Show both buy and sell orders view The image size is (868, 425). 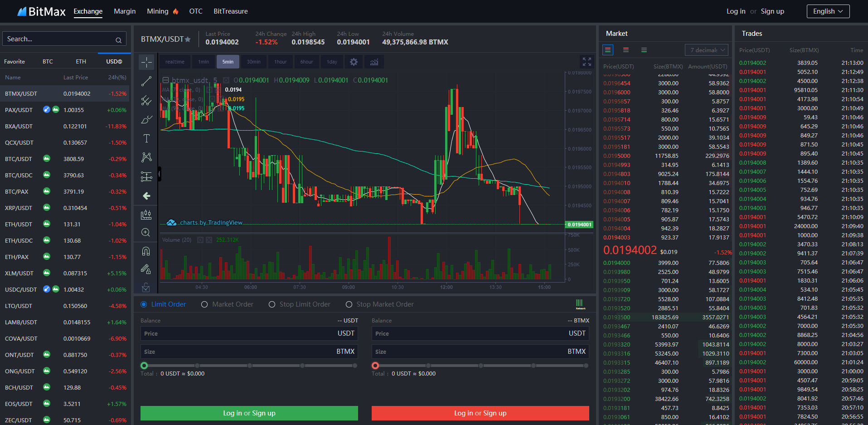(608, 50)
